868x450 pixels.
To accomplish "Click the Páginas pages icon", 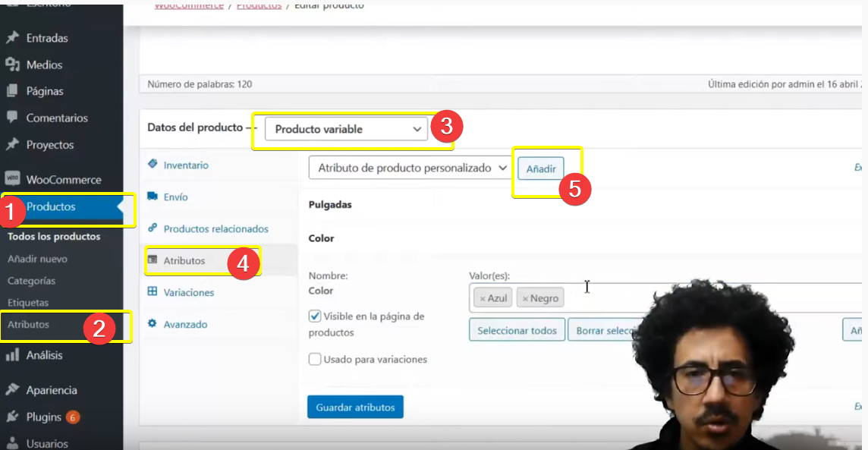I will click(12, 91).
